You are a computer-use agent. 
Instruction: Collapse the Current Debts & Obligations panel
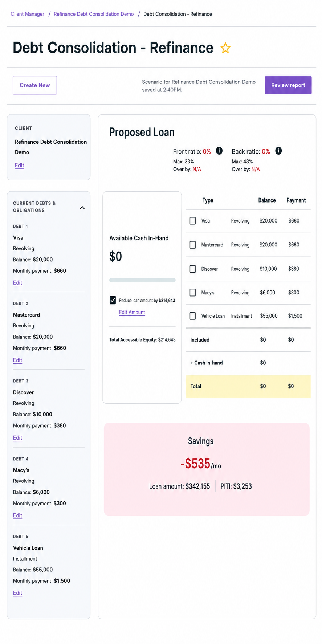[82, 208]
